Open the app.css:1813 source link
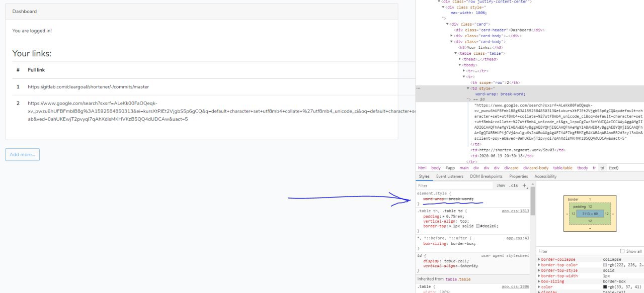The height and width of the screenshot is (293, 644). (515, 211)
